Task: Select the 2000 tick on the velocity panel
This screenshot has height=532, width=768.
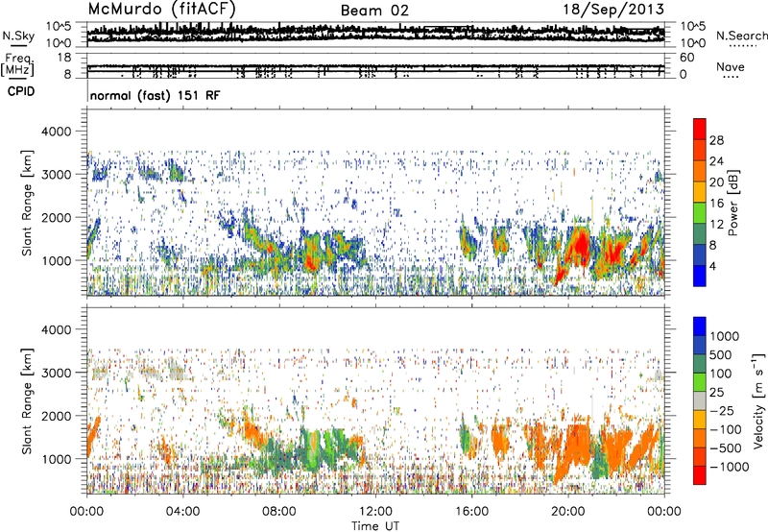Action: coord(57,416)
